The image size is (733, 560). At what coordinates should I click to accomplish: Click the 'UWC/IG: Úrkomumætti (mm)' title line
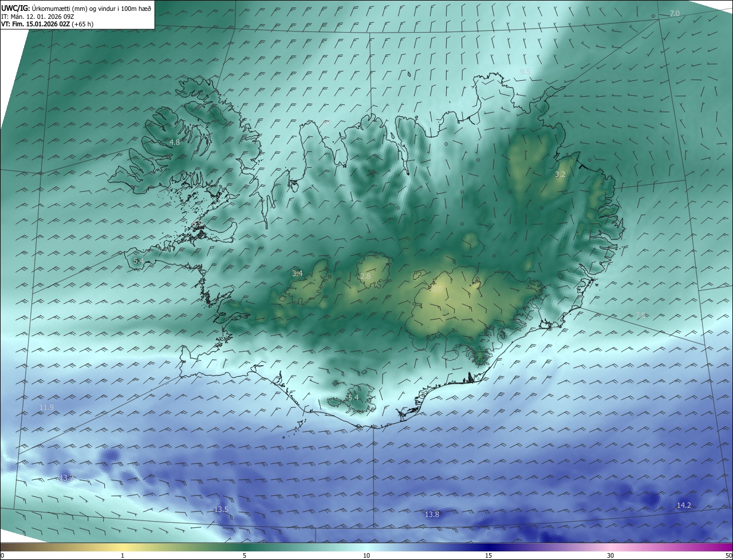[x=76, y=8]
